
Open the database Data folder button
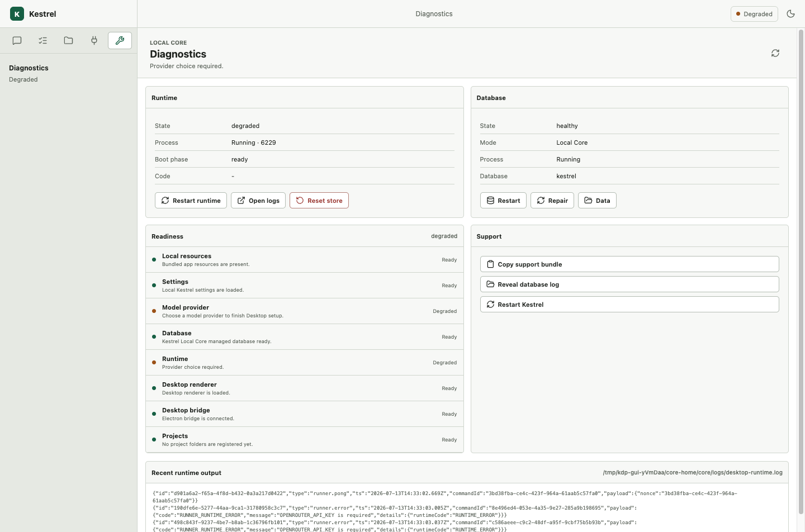click(x=597, y=201)
